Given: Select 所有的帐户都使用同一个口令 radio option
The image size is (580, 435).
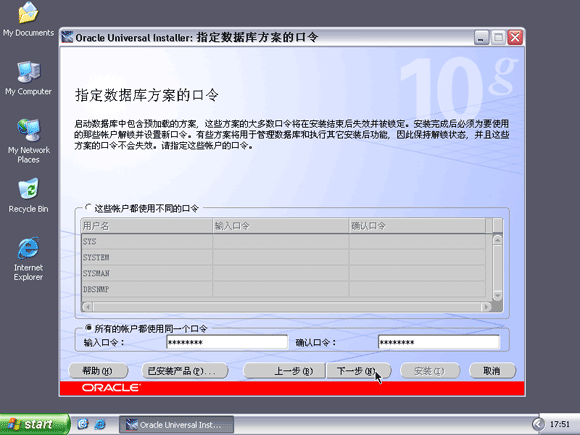Looking at the screenshot, I should point(88,328).
